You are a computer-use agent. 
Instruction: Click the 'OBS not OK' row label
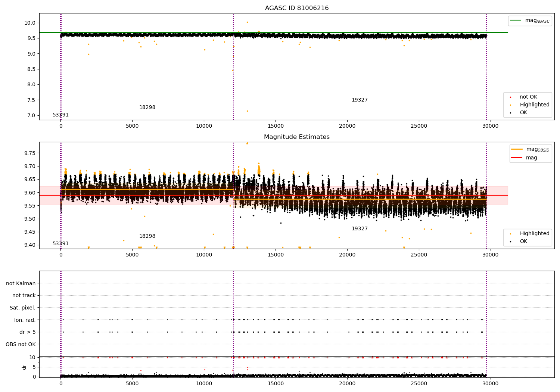pos(21,344)
